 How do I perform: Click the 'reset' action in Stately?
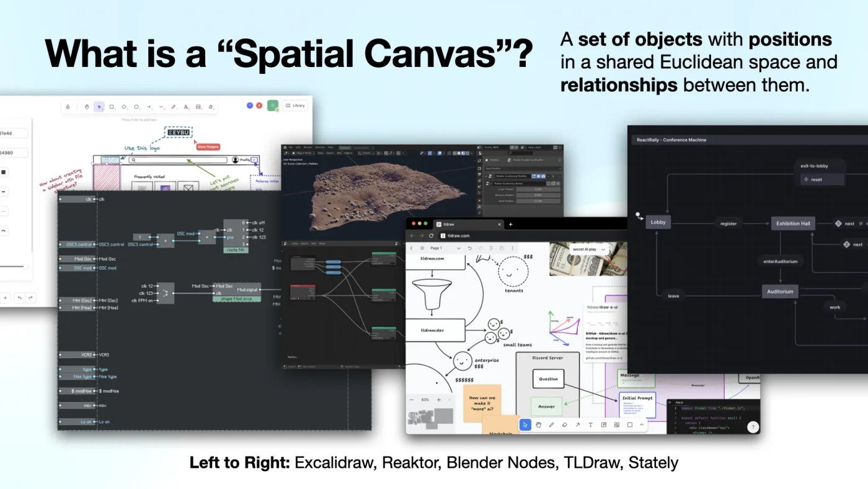click(821, 179)
